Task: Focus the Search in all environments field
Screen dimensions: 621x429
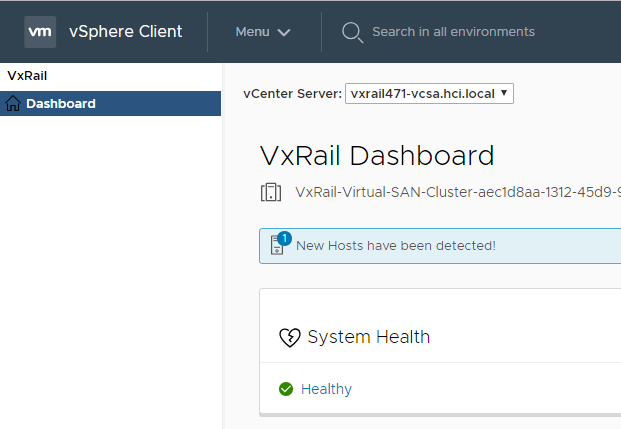Action: (453, 32)
